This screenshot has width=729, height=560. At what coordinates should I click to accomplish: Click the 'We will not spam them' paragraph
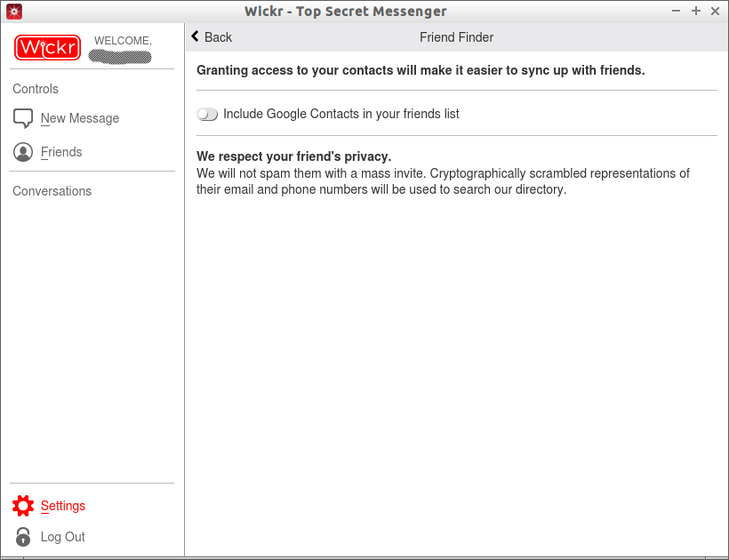pos(443,181)
